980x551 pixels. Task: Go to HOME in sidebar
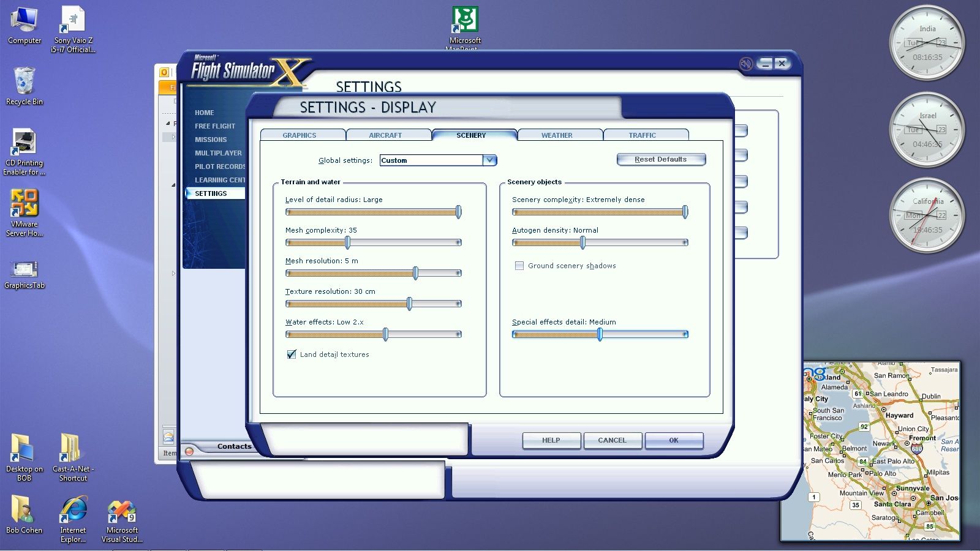coord(205,113)
